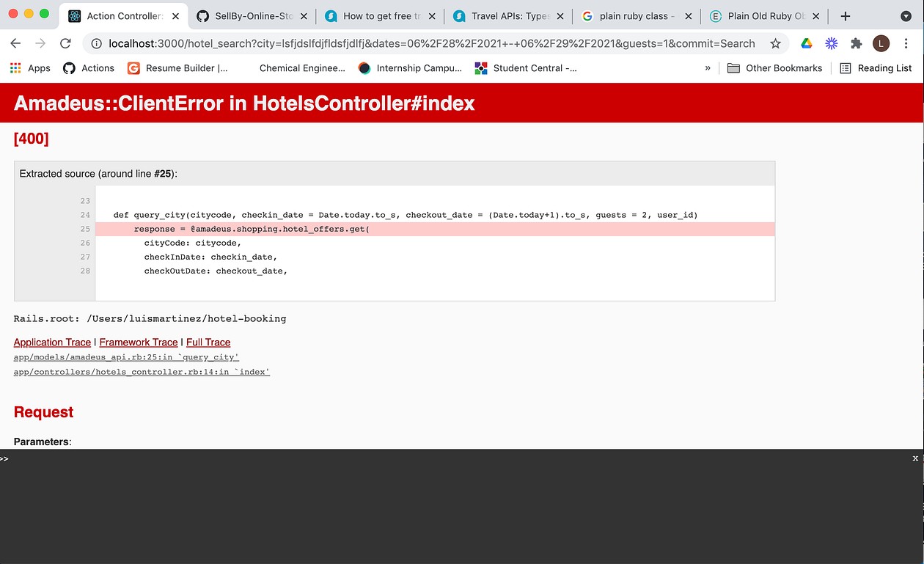This screenshot has height=564, width=924.
Task: Show the Framework Trace
Action: (x=139, y=342)
